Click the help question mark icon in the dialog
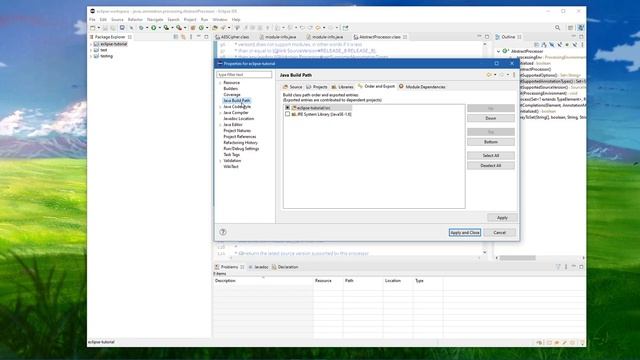640x360 pixels. [223, 232]
